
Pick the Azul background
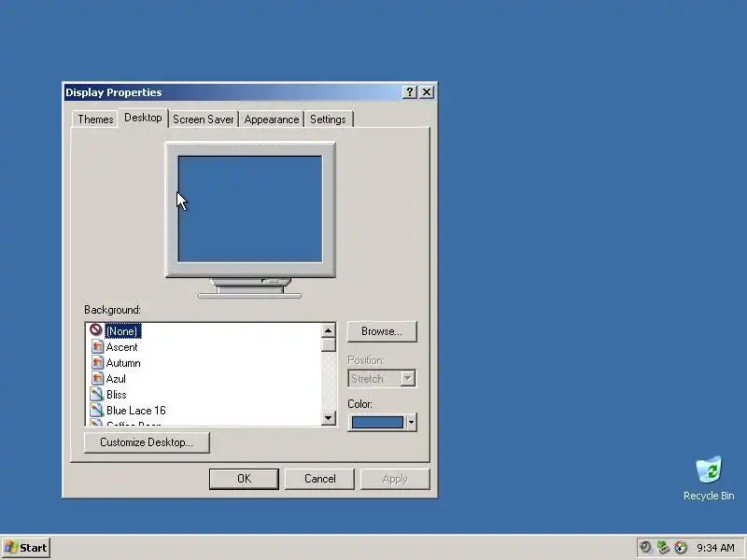click(116, 379)
